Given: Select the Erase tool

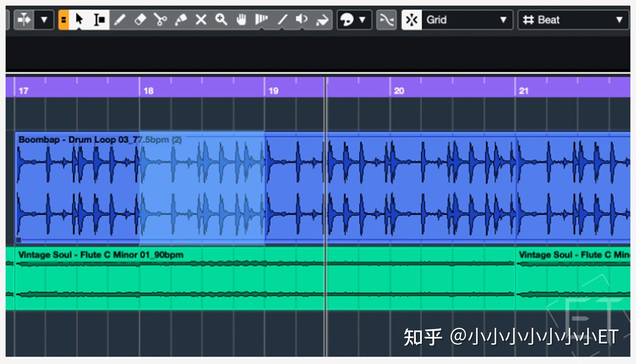Looking at the screenshot, I should 140,19.
